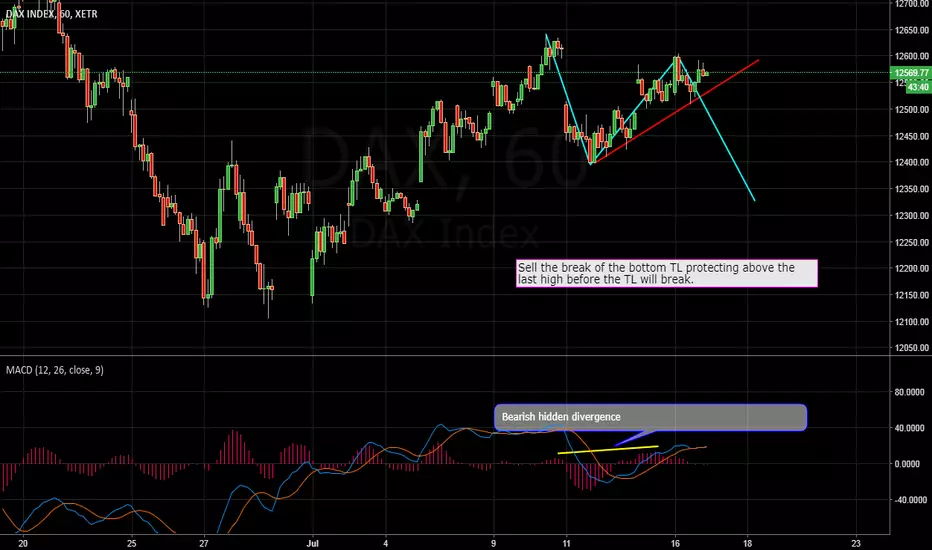Click the date label 9 on time axis
This screenshot has width=932, height=550.
coord(493,543)
